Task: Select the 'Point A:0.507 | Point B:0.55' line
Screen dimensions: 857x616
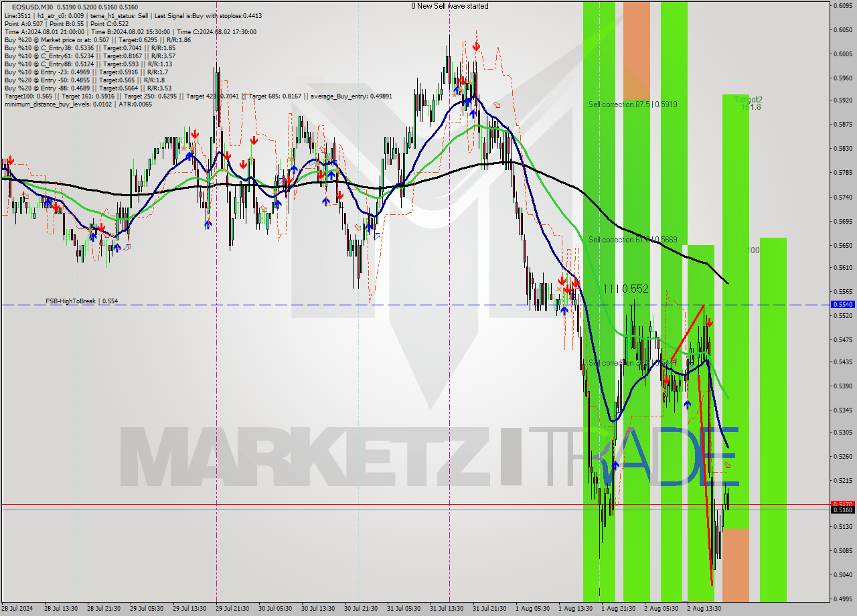Action: click(x=66, y=23)
